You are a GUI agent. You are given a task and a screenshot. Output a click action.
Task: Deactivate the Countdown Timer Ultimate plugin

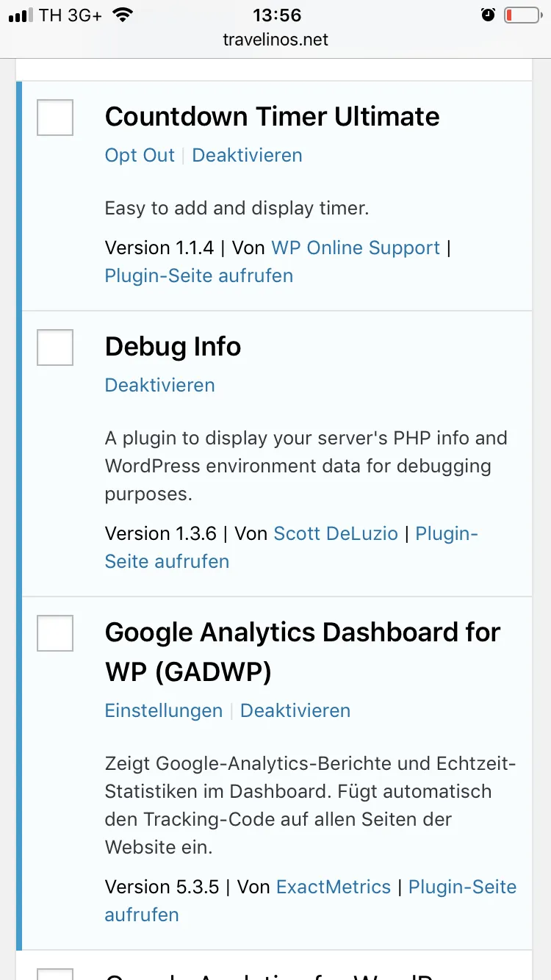tap(247, 155)
